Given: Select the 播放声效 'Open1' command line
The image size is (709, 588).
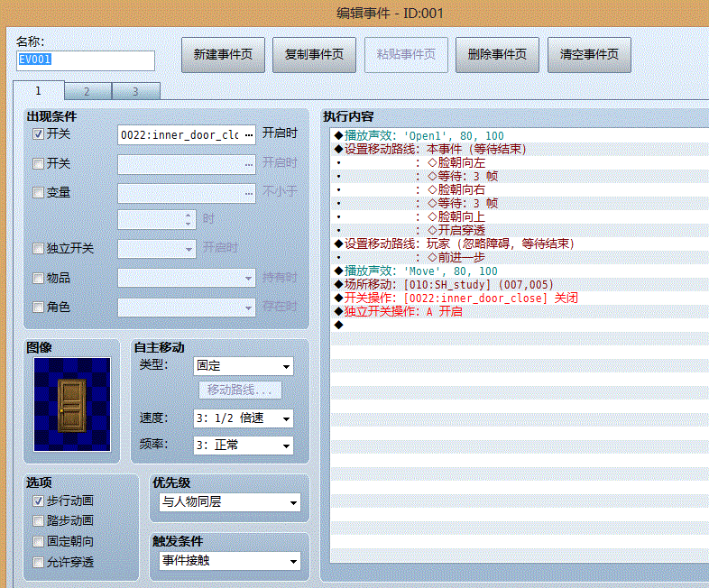Looking at the screenshot, I should click(520, 135).
